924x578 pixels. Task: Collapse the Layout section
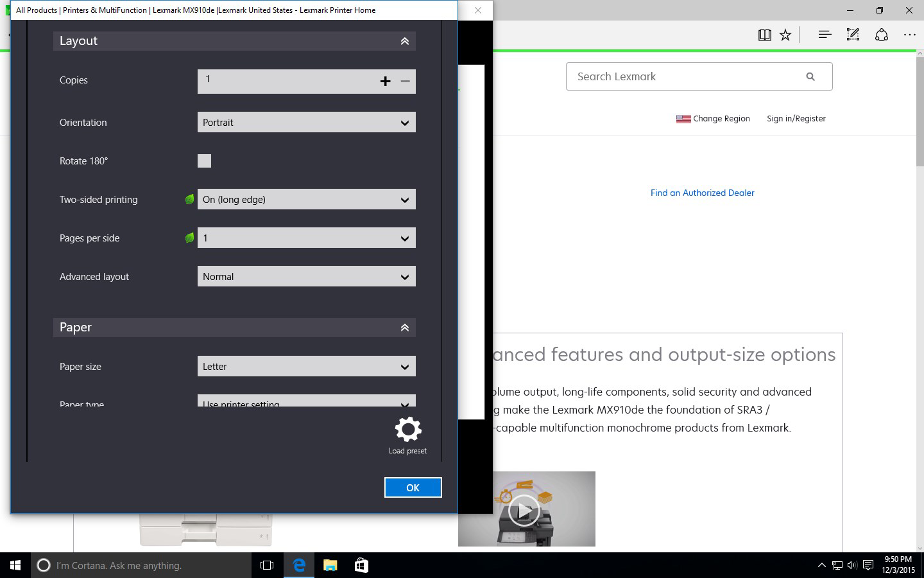[404, 40]
